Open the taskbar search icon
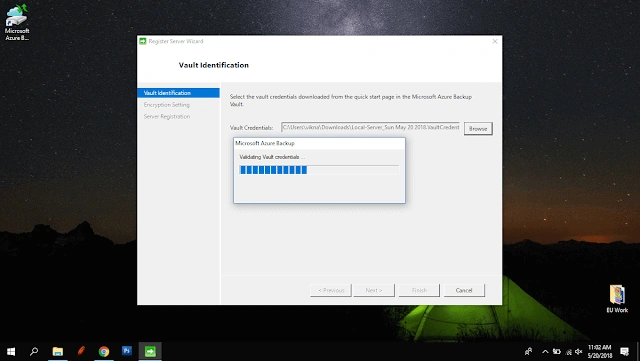This screenshot has height=361, width=640. pyautogui.click(x=34, y=351)
